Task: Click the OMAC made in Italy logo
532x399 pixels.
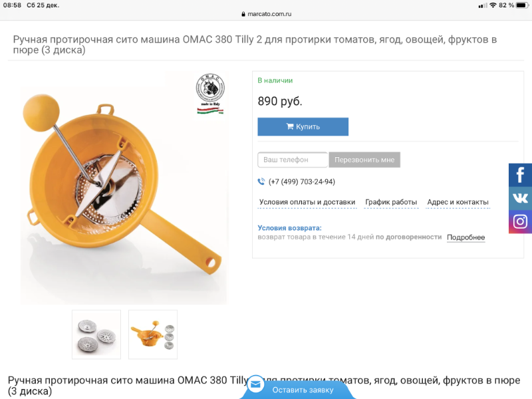Action: (210, 94)
